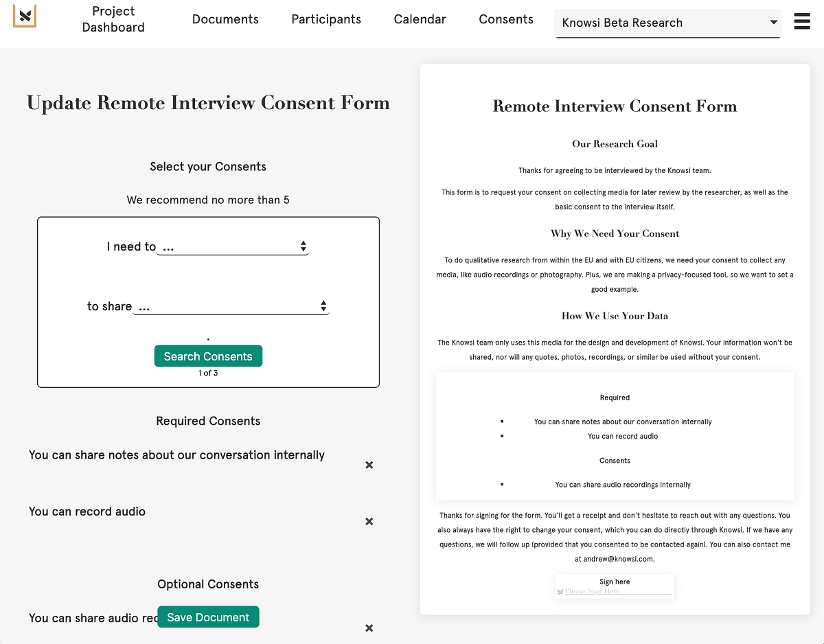Viewport: 824px width, 644px height.
Task: Open the 'I need to' consent dropdown
Action: tap(227, 246)
